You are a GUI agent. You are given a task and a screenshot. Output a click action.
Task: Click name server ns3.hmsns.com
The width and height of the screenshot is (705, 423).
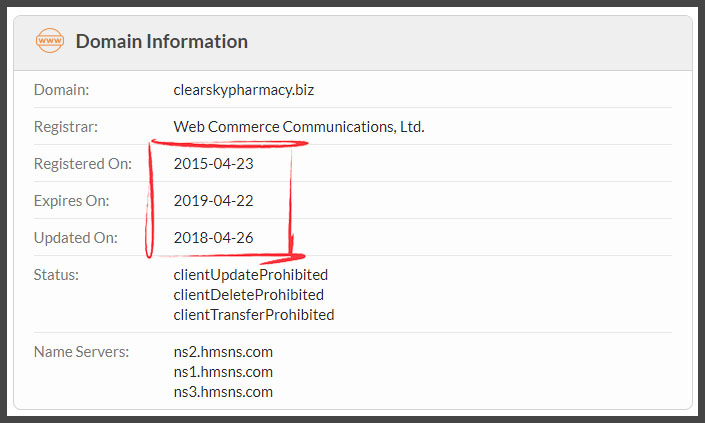click(223, 392)
